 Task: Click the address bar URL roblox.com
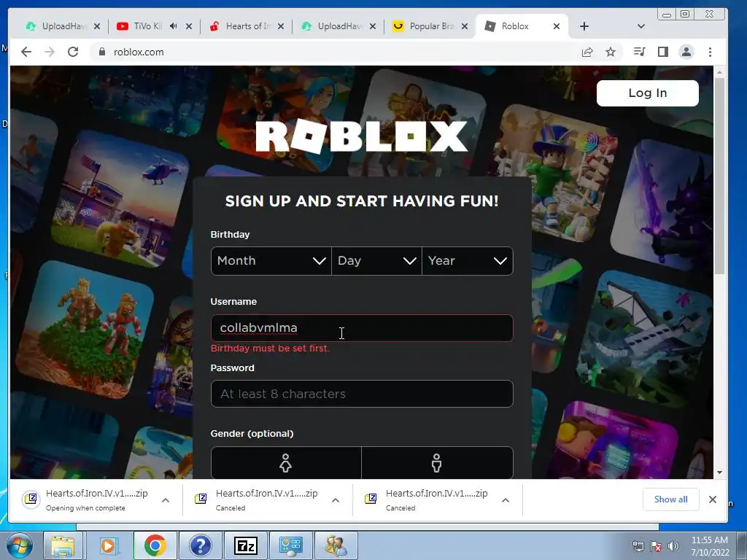tap(139, 52)
